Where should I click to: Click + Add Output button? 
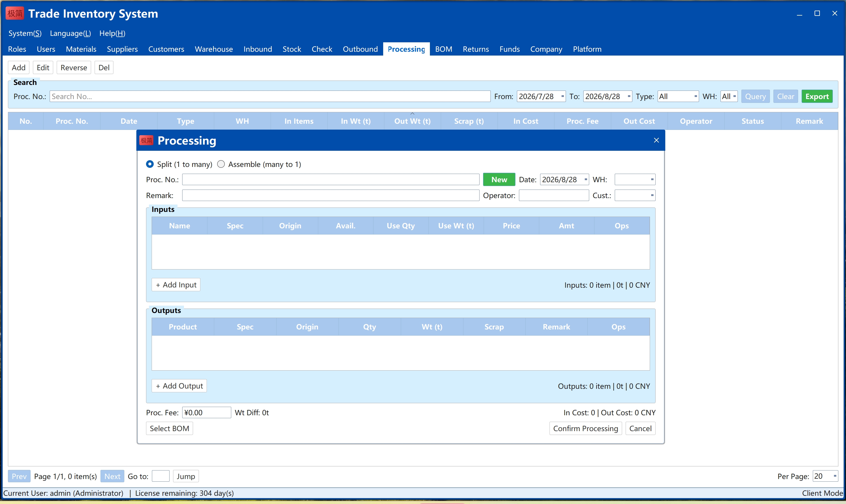179,386
